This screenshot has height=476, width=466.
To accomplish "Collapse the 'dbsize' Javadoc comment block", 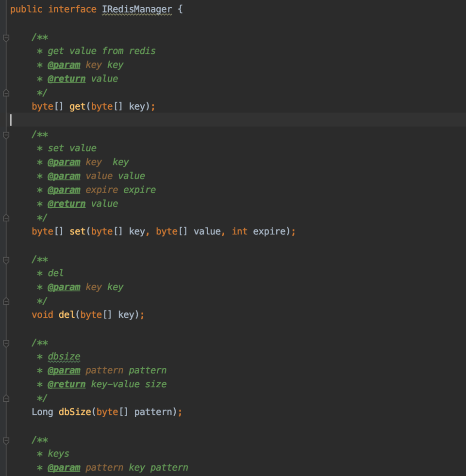I will coord(6,344).
